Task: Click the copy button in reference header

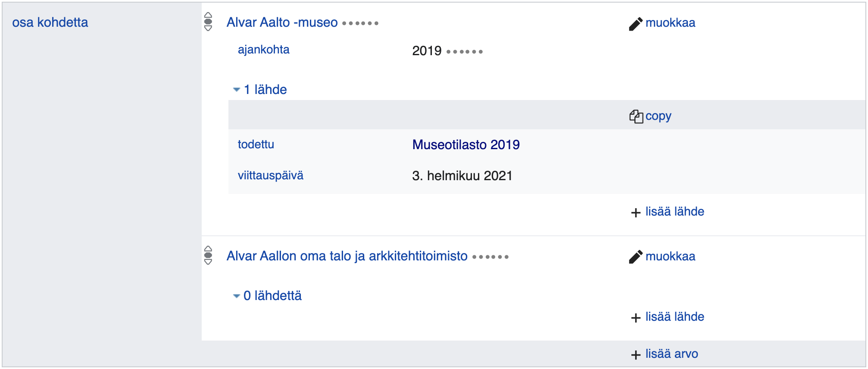Action: [658, 116]
